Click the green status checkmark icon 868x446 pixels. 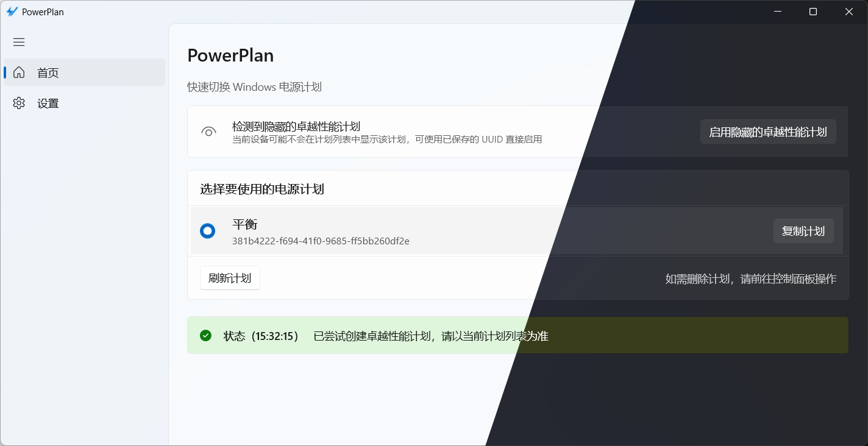206,336
